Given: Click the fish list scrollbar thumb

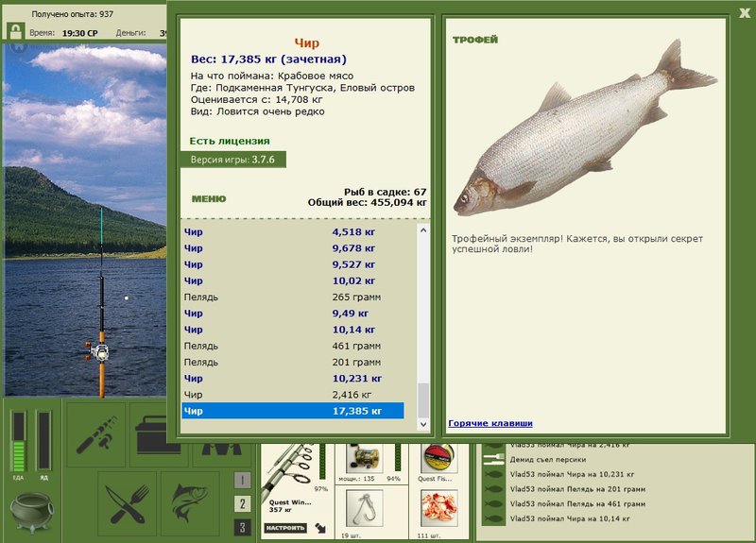Looking at the screenshot, I should 422,400.
